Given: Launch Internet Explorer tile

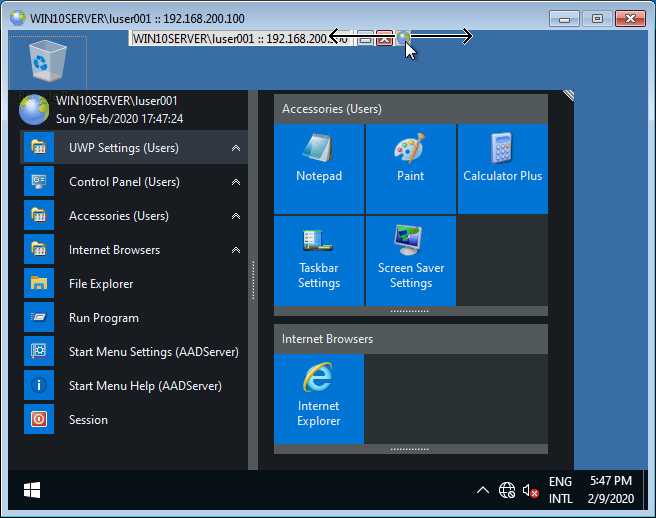Looking at the screenshot, I should [318, 398].
